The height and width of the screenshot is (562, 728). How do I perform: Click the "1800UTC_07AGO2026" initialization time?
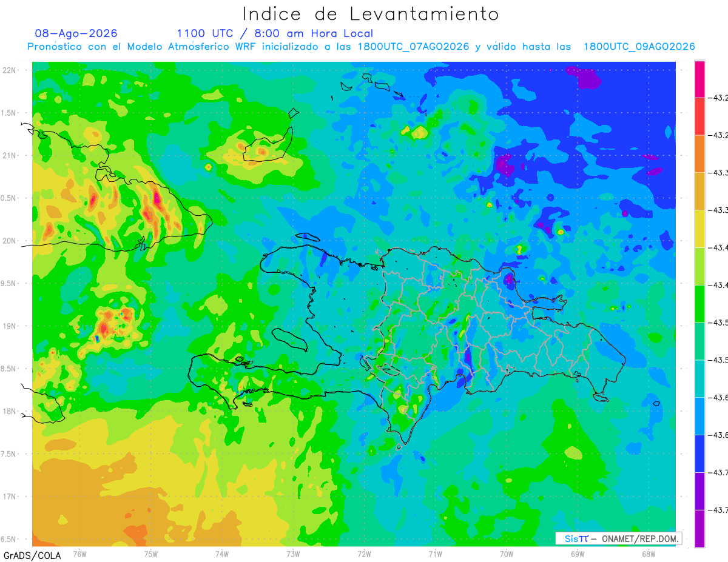click(x=413, y=47)
